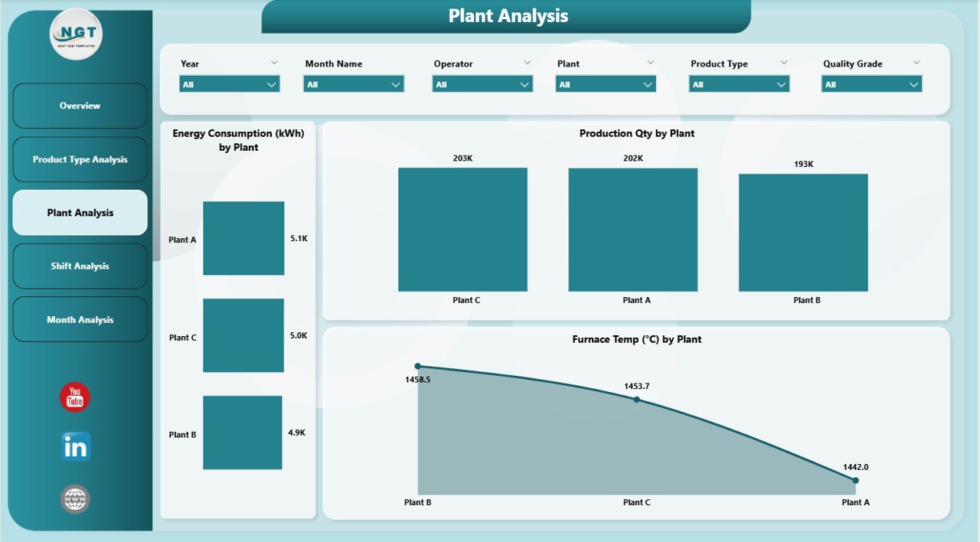This screenshot has height=542, width=980.
Task: Click the Quality Grade header chevron
Action: coord(916,63)
